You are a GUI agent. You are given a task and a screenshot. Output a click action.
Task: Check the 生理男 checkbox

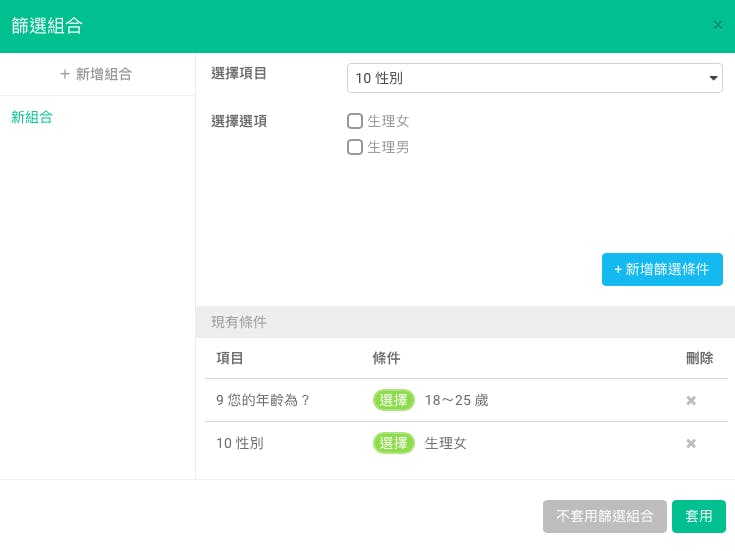354,147
